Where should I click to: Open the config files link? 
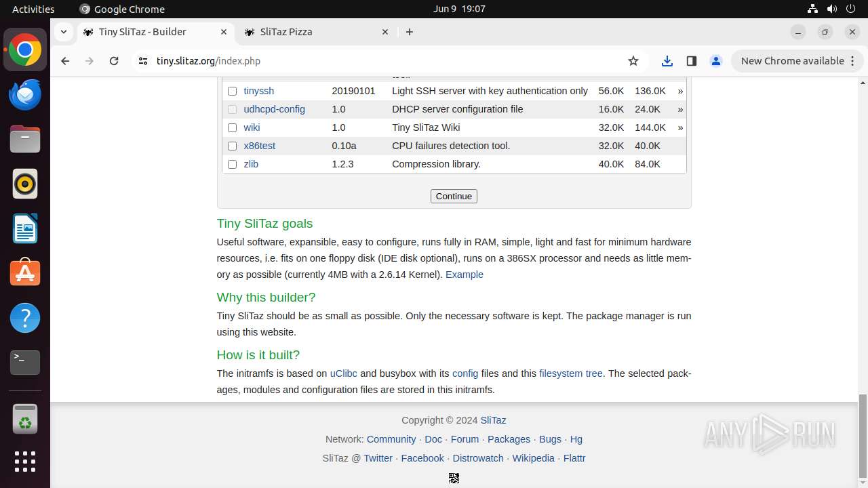coord(465,373)
